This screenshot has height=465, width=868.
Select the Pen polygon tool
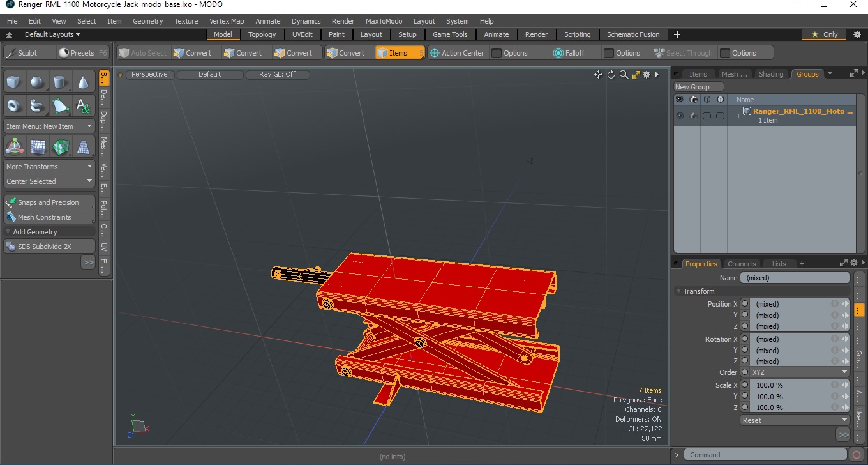[x=60, y=105]
